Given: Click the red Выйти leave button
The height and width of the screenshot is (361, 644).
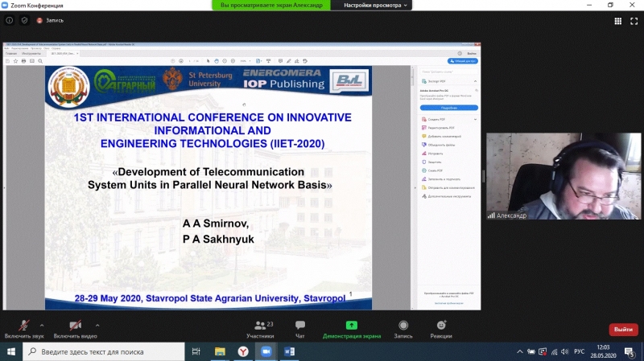Looking at the screenshot, I should (x=623, y=329).
